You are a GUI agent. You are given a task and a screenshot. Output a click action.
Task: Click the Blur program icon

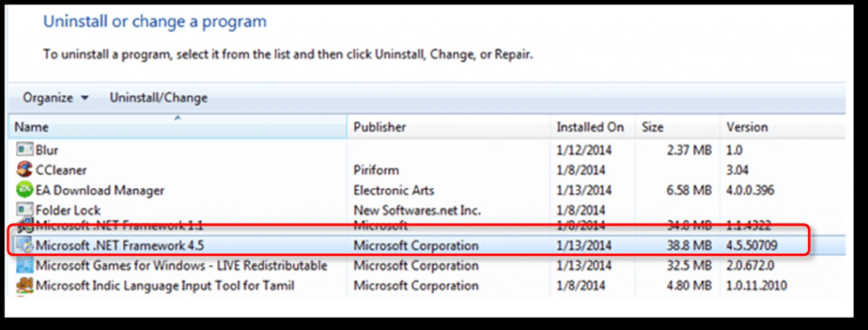(x=24, y=149)
